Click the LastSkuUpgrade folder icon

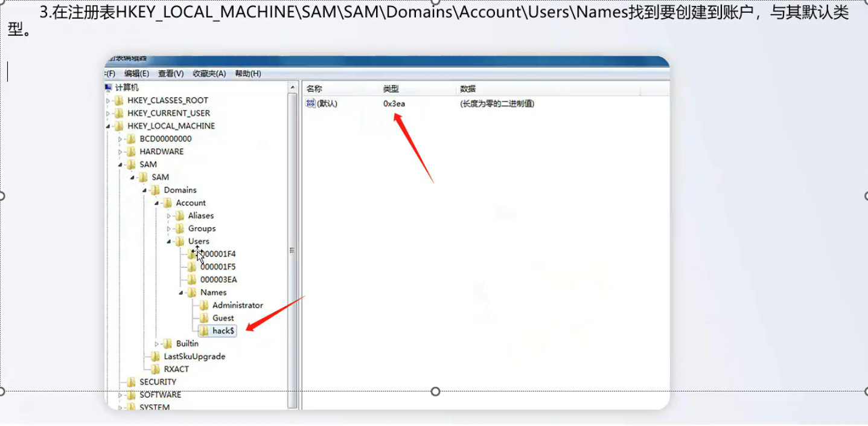pos(156,357)
